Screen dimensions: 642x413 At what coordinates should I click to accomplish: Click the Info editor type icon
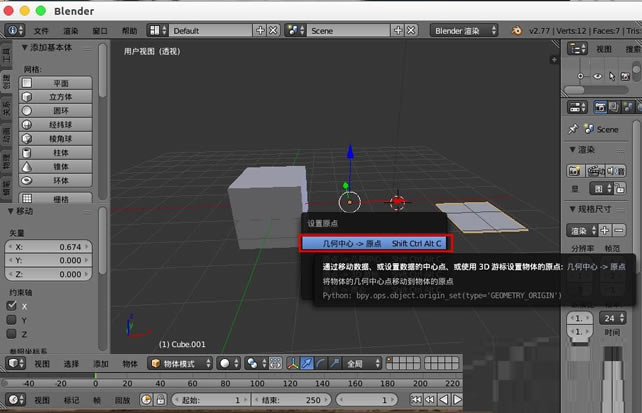(15, 30)
